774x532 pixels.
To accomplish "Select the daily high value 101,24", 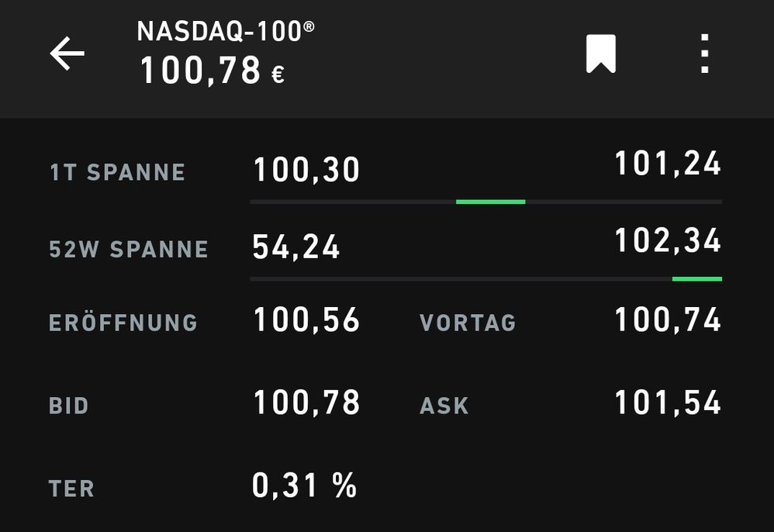I will tap(668, 164).
